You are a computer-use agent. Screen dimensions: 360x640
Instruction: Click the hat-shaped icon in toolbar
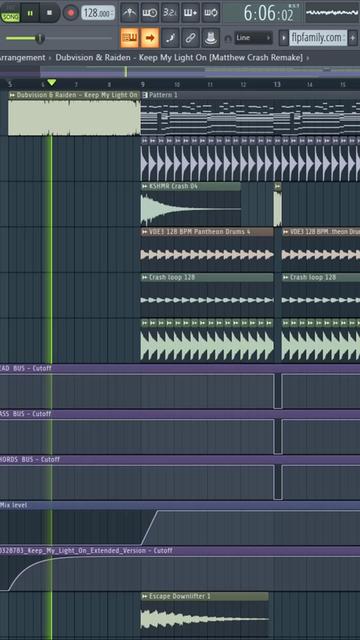[211, 38]
